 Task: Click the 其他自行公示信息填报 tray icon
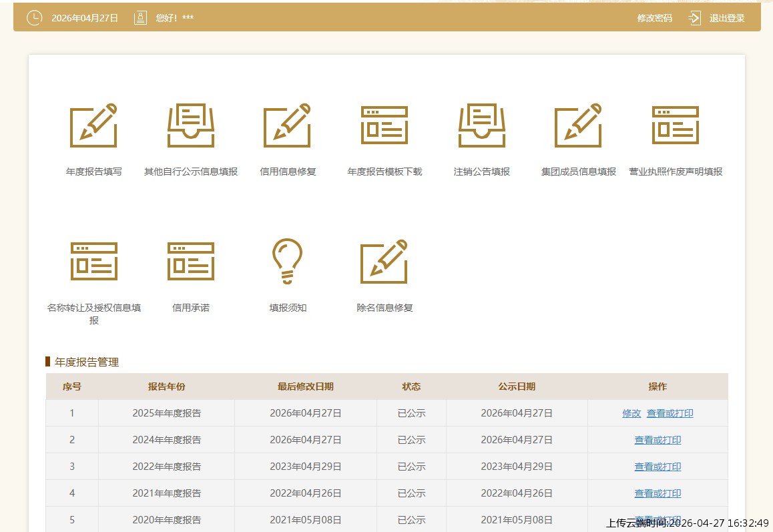tap(190, 125)
